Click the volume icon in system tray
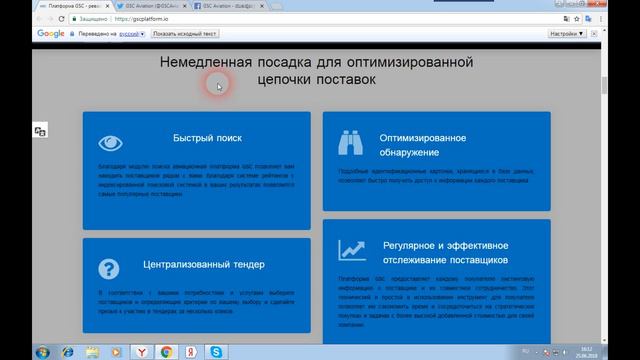 click(565, 352)
